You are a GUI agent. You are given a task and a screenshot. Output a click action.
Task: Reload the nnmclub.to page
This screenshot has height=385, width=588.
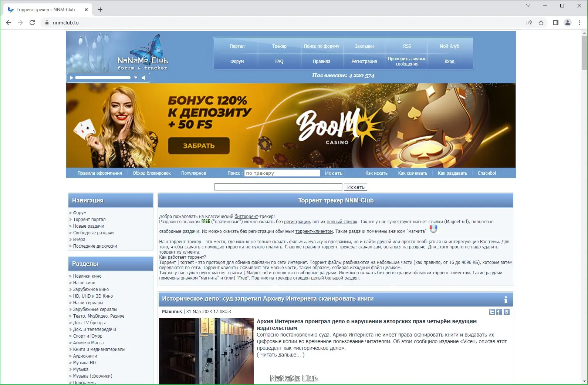click(32, 23)
